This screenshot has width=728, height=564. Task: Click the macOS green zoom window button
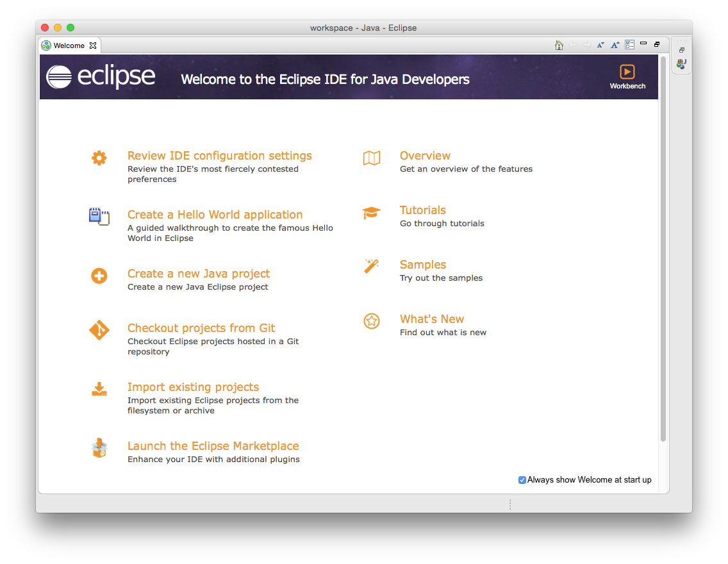(x=70, y=28)
